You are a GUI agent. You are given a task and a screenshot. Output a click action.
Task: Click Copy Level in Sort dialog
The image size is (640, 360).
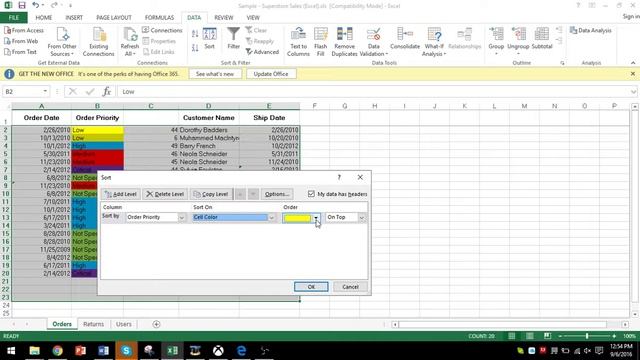click(x=211, y=194)
